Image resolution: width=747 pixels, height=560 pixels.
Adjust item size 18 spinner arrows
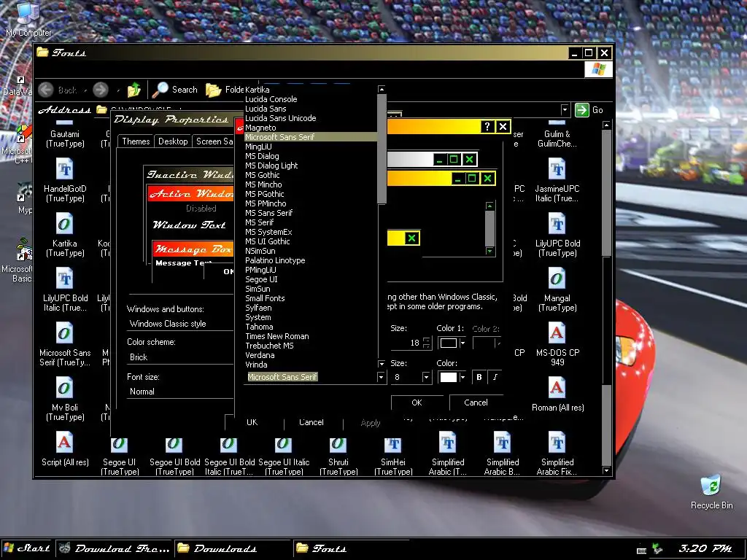tap(426, 343)
